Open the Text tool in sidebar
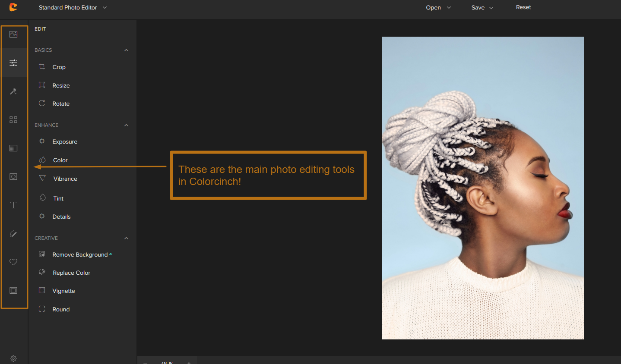The width and height of the screenshot is (621, 364). point(13,205)
